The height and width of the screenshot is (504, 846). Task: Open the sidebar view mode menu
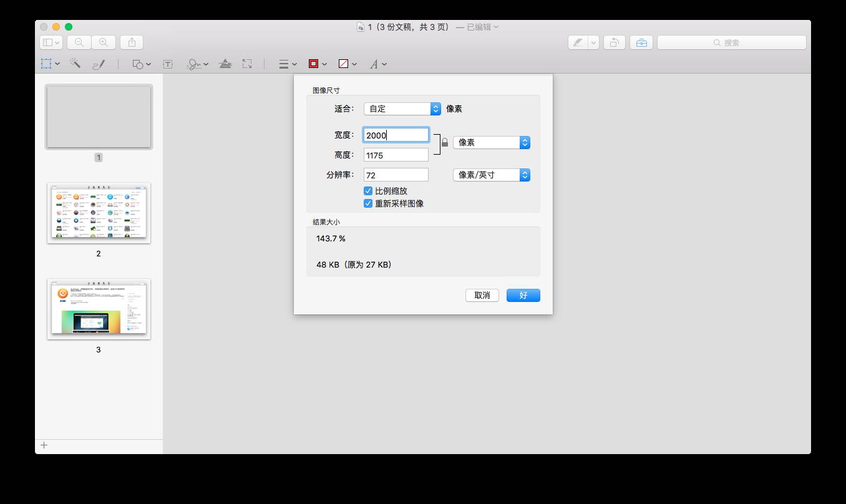click(51, 42)
